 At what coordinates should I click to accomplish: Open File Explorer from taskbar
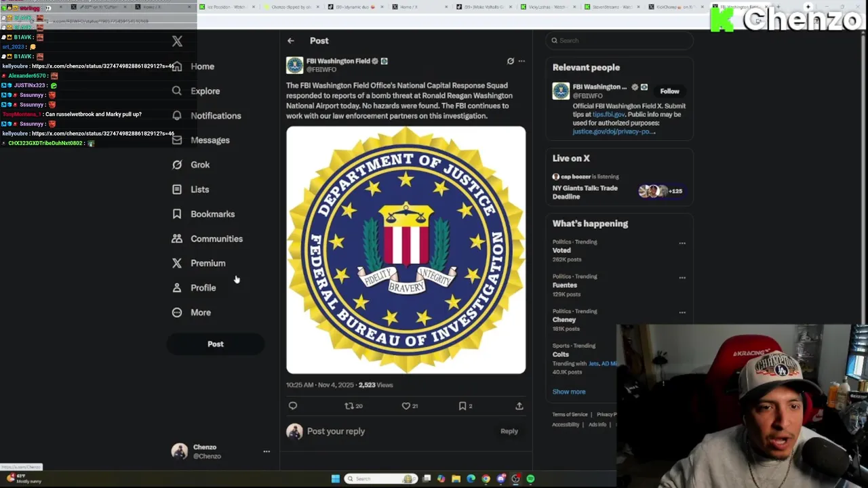tap(456, 479)
